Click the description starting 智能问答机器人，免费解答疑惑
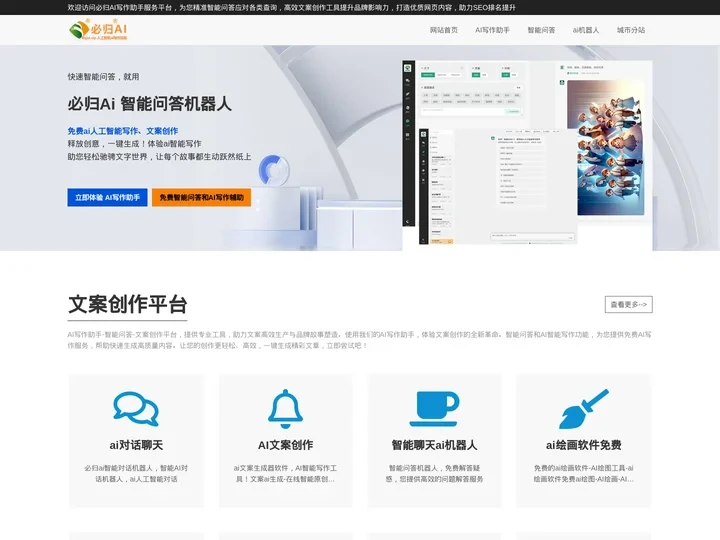 pos(434,473)
